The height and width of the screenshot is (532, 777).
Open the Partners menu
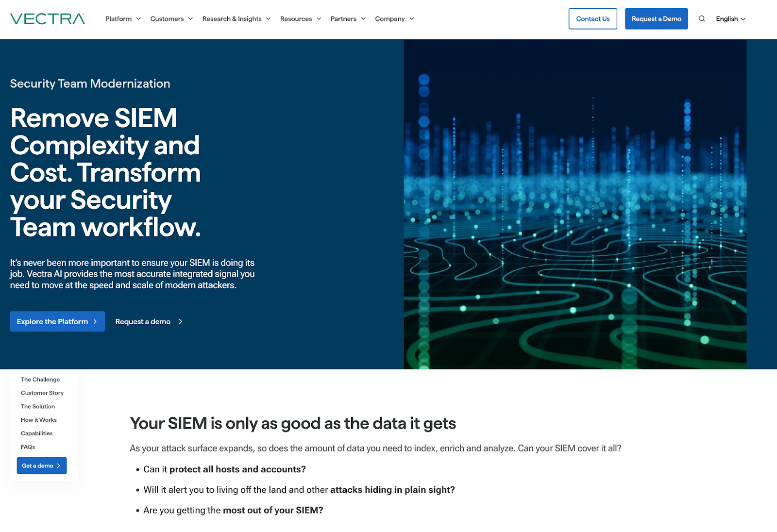pyautogui.click(x=348, y=19)
